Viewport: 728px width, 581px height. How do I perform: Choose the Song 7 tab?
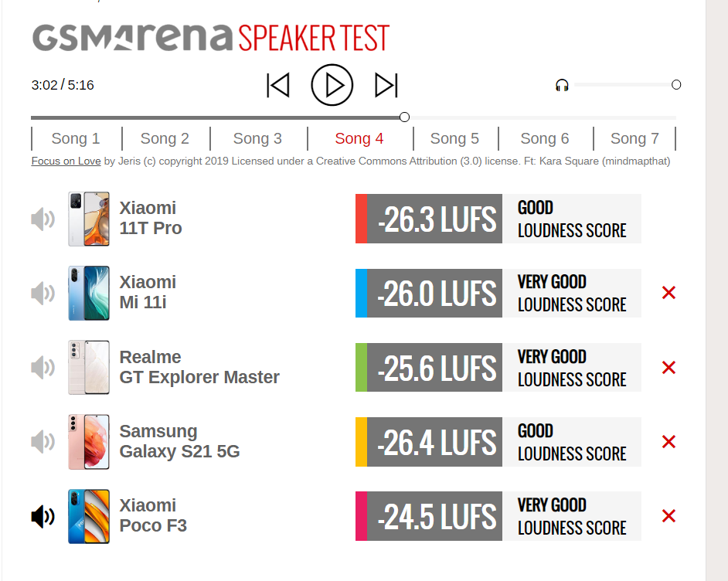pyautogui.click(x=634, y=138)
